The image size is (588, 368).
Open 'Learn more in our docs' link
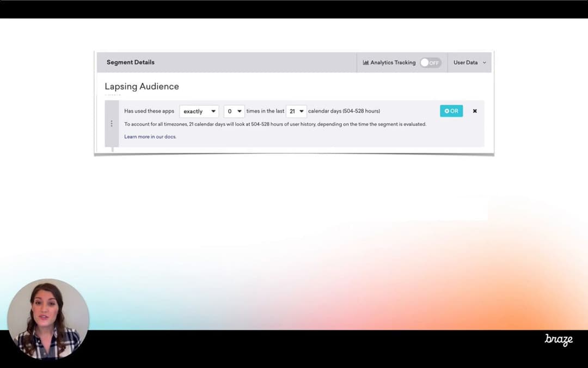[x=150, y=137]
